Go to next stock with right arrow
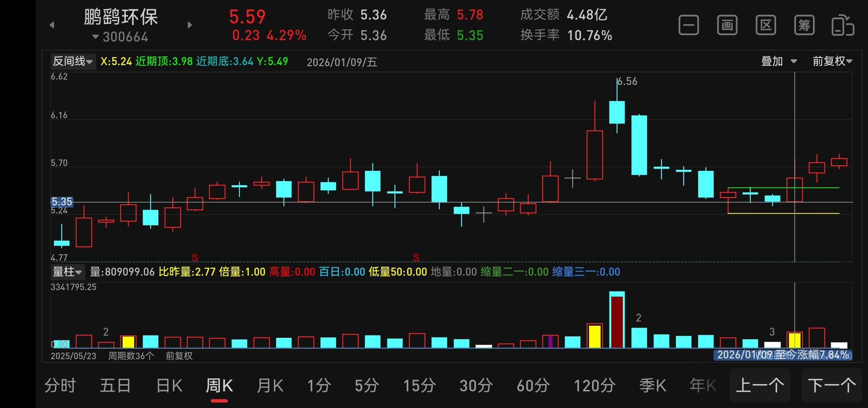The width and height of the screenshot is (868, 408). (x=190, y=25)
